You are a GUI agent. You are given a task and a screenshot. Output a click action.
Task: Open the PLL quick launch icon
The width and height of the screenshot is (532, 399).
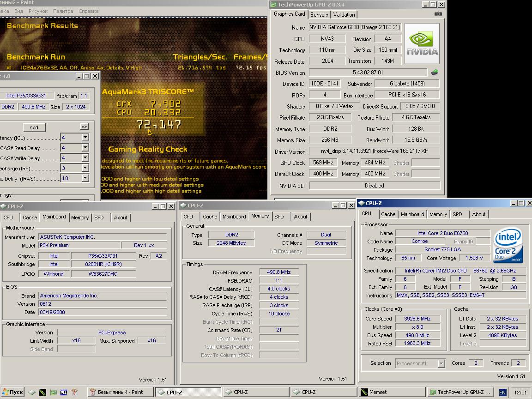click(x=64, y=392)
